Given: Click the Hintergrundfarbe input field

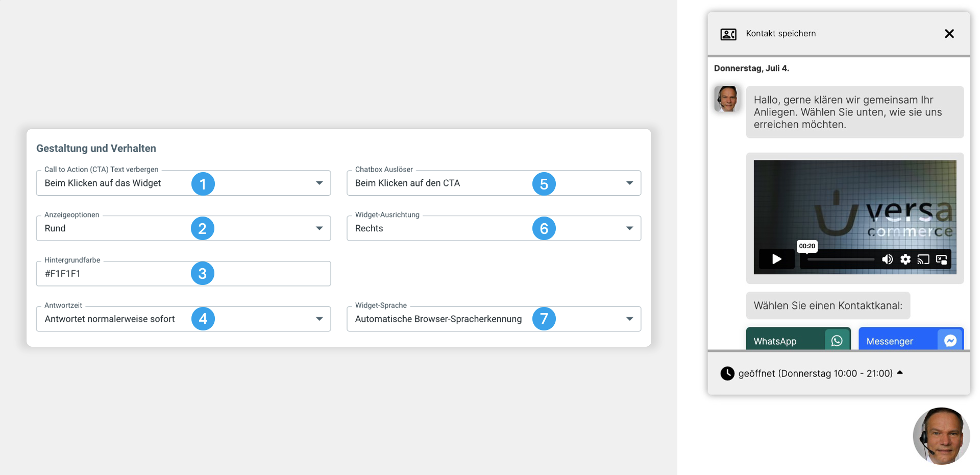Looking at the screenshot, I should pos(183,274).
